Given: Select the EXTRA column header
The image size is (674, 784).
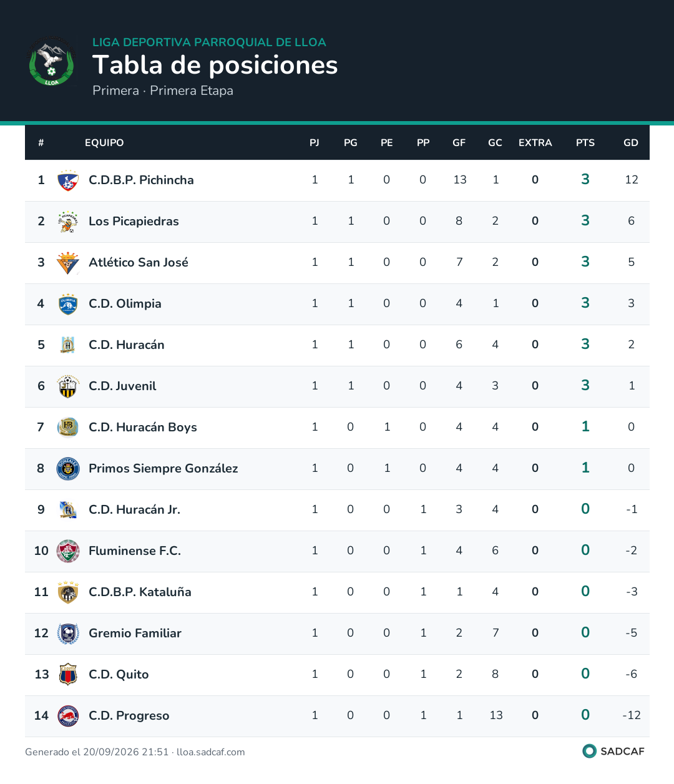Looking at the screenshot, I should [535, 143].
